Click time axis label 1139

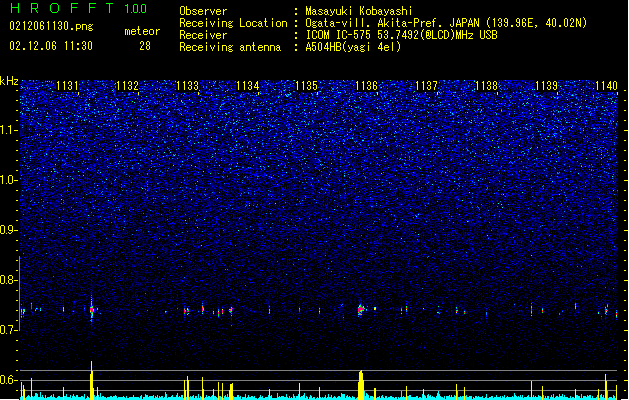[546, 86]
